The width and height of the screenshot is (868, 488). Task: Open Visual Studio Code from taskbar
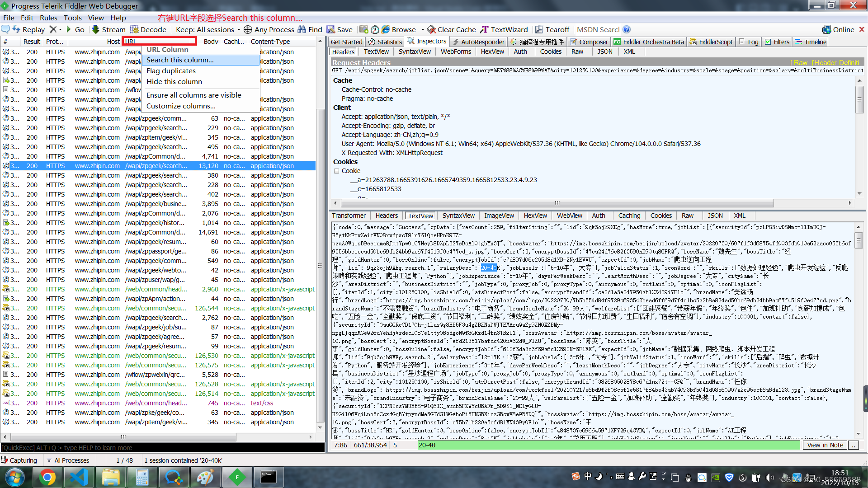coord(79,477)
